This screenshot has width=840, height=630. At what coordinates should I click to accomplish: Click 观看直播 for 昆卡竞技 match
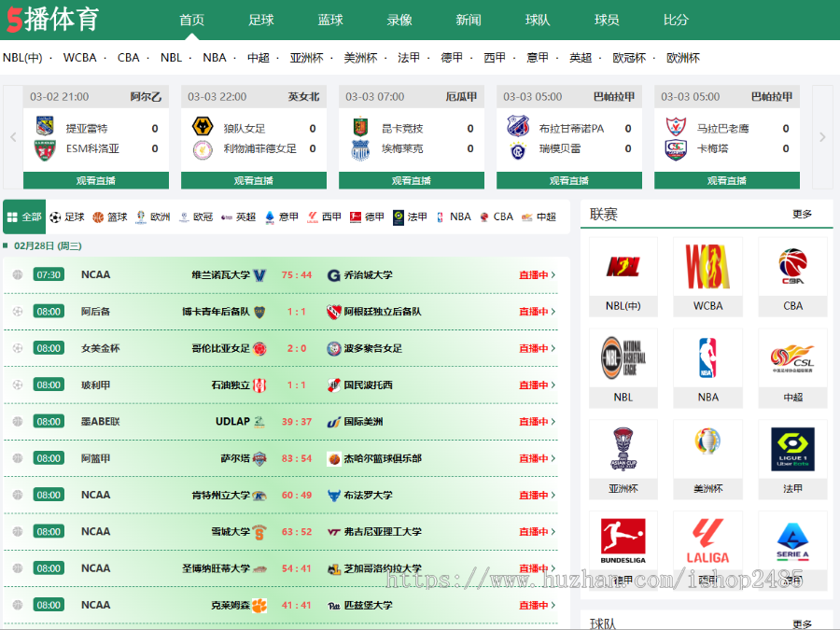point(412,180)
